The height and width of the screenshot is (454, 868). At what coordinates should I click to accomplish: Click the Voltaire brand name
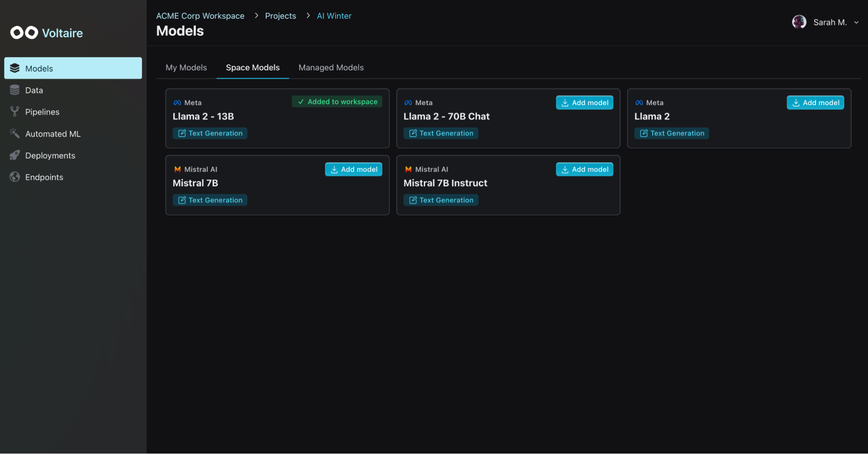pyautogui.click(x=62, y=33)
